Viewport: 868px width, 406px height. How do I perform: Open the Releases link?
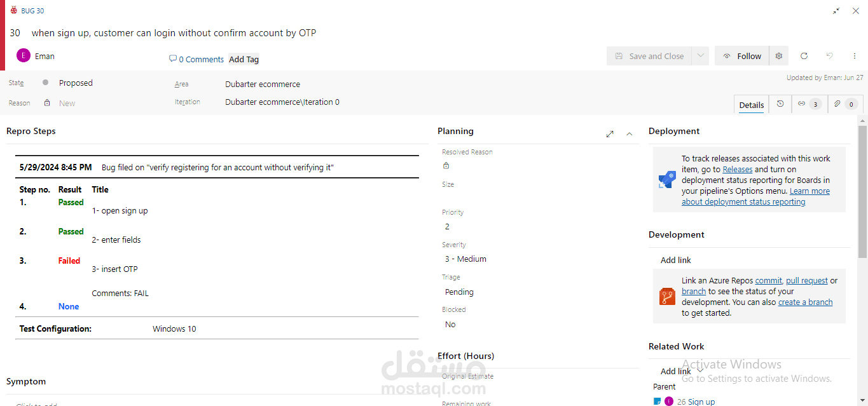(737, 170)
